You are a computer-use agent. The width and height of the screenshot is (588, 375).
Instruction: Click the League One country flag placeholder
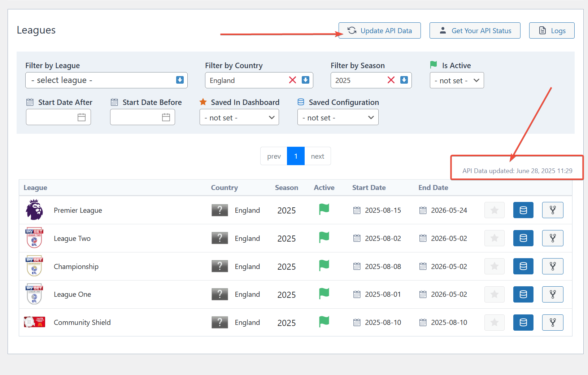coord(220,294)
